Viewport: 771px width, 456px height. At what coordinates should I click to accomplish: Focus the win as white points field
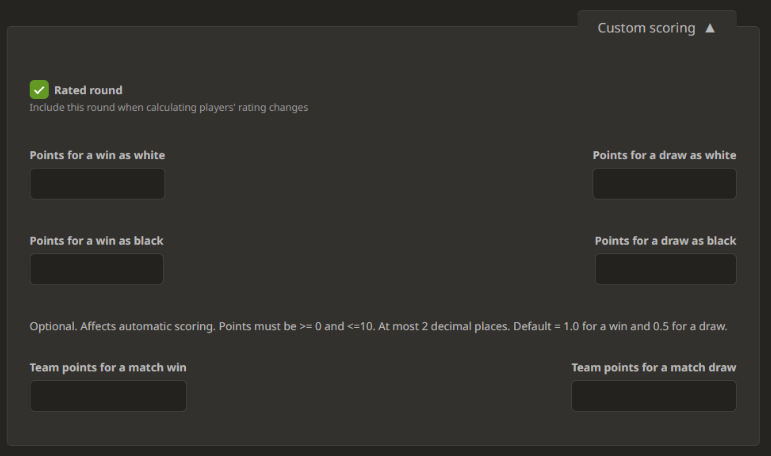(x=97, y=184)
